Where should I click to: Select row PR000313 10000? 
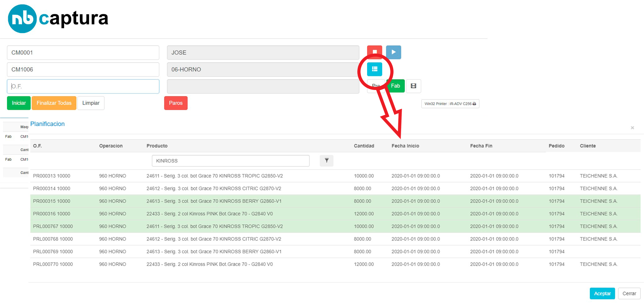335,176
